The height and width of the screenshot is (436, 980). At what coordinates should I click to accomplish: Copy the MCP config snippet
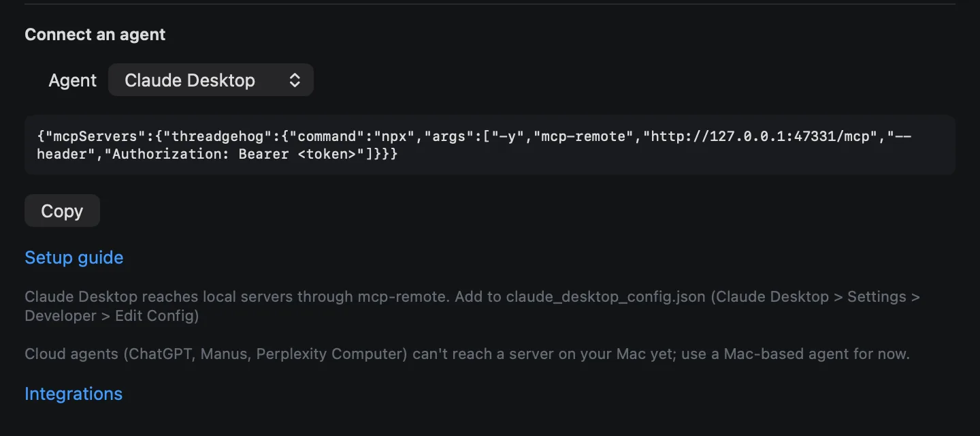[62, 211]
